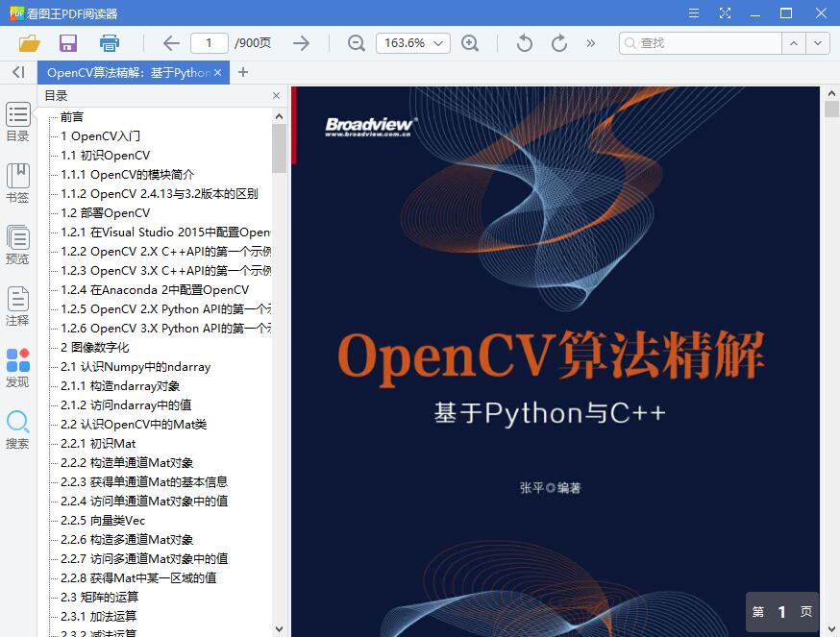Go to 1.1.2 OpenCV 2.4.13与3.2版本的区别
This screenshot has height=637, width=840.
click(x=160, y=194)
